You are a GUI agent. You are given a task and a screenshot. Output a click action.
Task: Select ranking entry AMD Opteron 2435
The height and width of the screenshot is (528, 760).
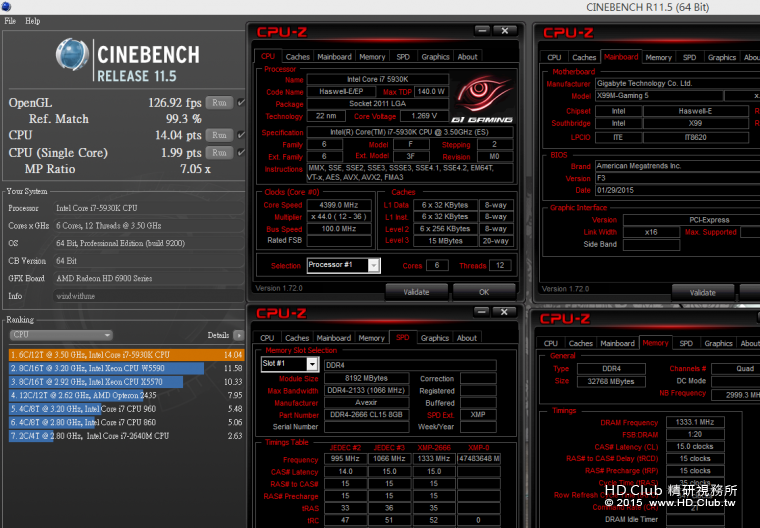(126, 396)
